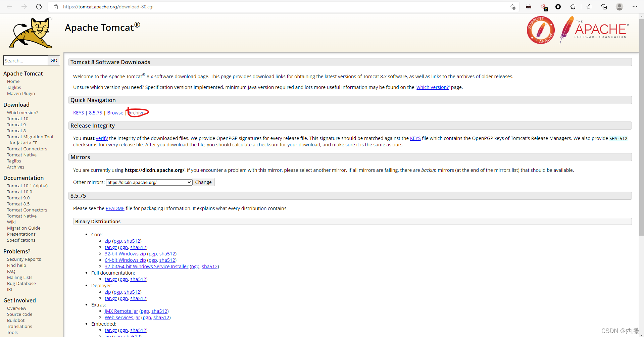Image resolution: width=644 pixels, height=337 pixels.
Task: Download the 32-bit Windows zip
Action: coord(125,254)
